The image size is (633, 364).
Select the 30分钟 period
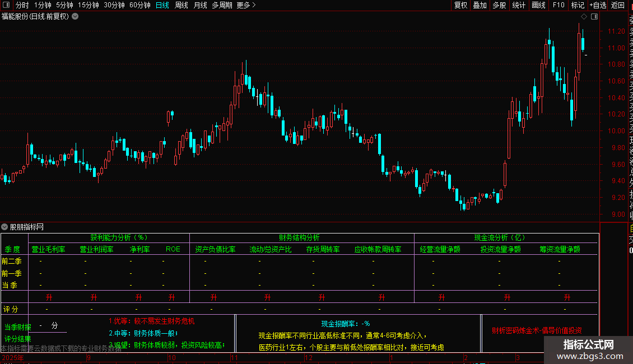pos(114,5)
